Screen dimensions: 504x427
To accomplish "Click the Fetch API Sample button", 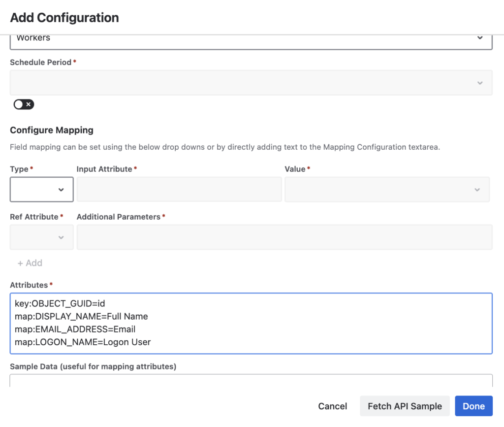I will [x=405, y=406].
